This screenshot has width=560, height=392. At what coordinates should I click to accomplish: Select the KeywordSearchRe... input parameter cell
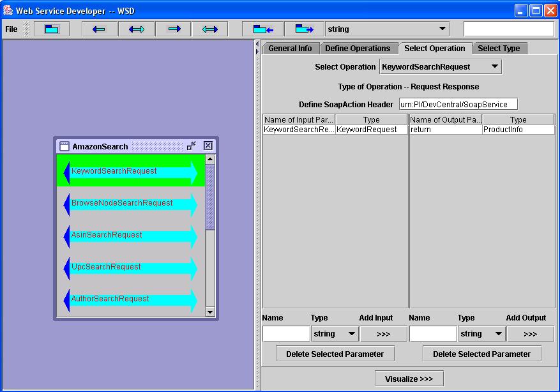[x=299, y=129]
